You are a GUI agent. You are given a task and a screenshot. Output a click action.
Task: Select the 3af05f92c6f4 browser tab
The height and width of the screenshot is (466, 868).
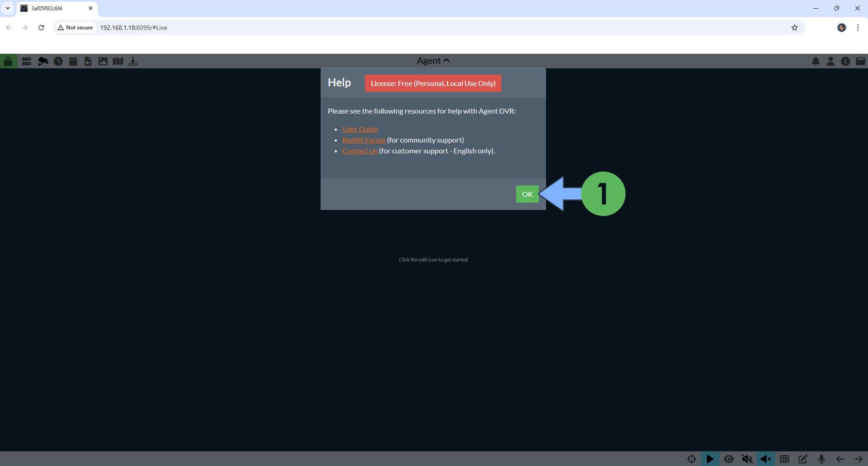(57, 9)
